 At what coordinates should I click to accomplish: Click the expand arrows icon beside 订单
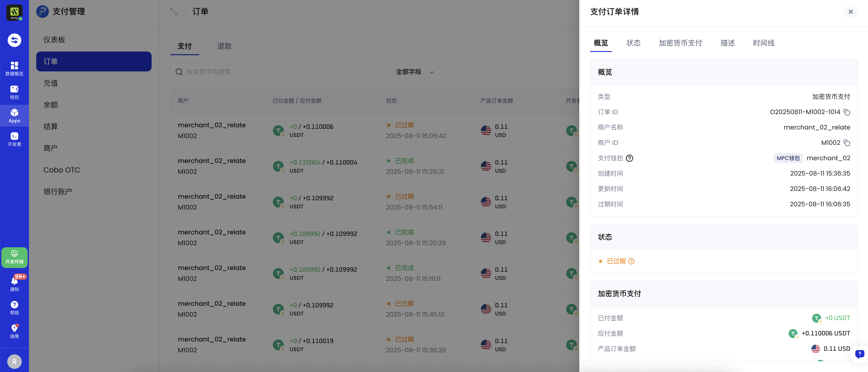point(174,12)
